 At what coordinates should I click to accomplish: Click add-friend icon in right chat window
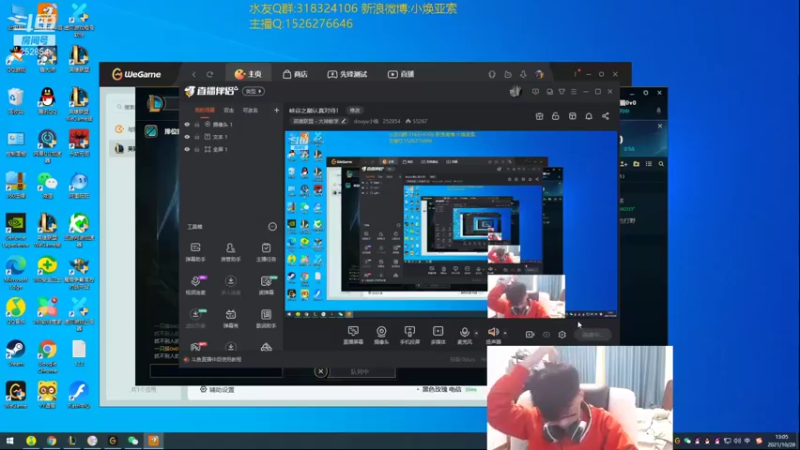click(x=623, y=164)
